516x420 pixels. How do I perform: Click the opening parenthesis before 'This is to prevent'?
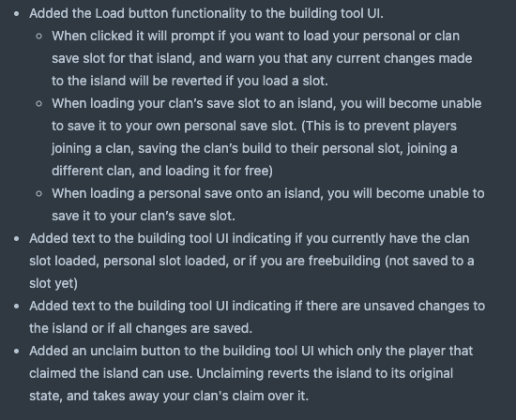[x=303, y=126]
